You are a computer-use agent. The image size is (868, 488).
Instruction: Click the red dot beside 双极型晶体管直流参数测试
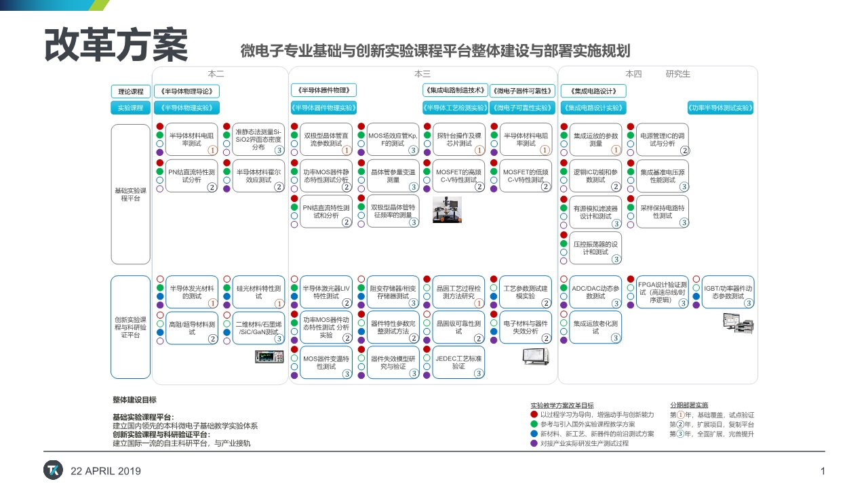coord(295,127)
